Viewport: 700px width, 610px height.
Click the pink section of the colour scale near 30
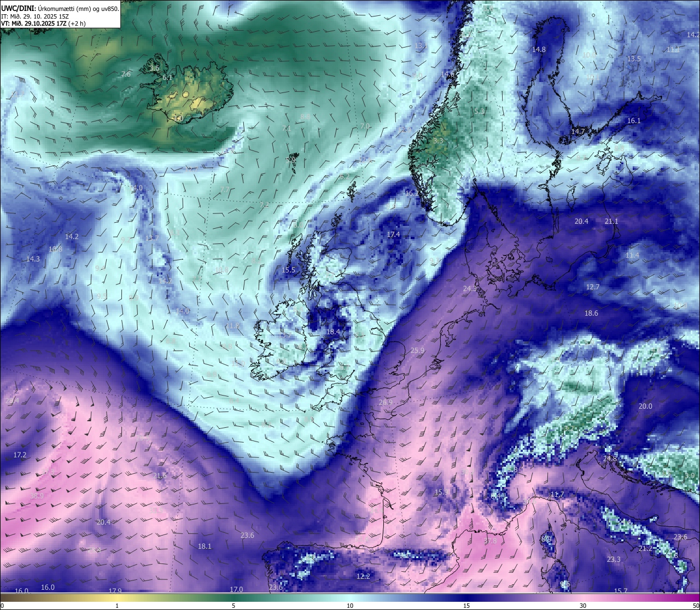point(583,597)
